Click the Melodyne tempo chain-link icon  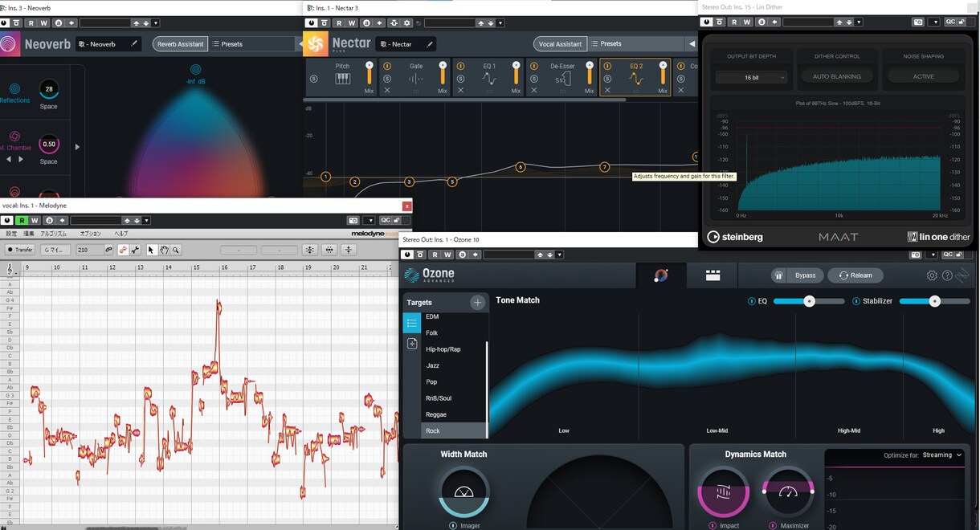point(108,250)
